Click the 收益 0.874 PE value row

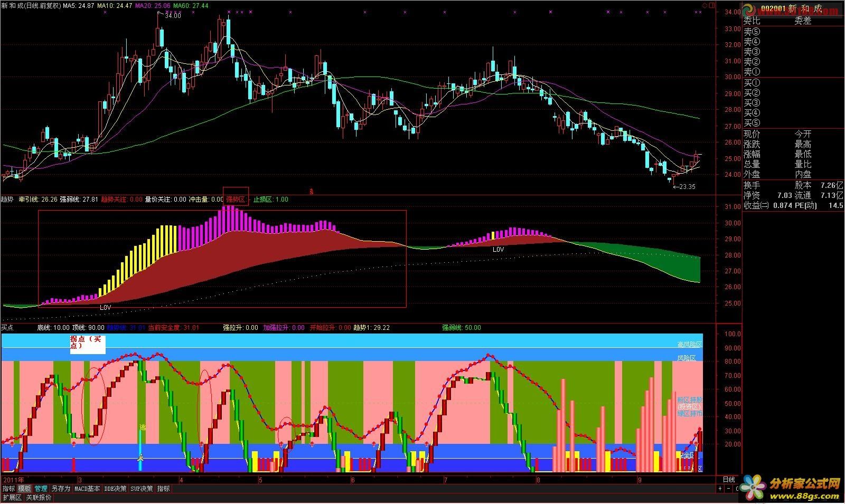pyautogui.click(x=793, y=205)
